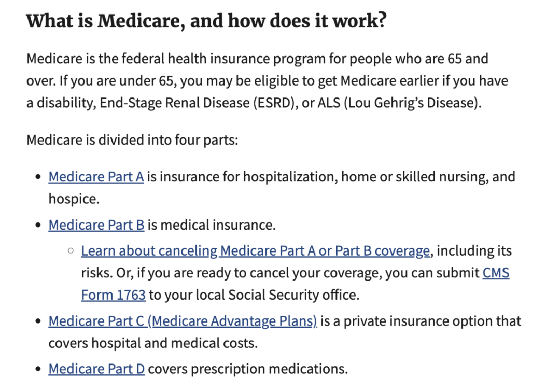Screen dimensions: 560x392
Task: Click the hollow sub-bullet before 'Learn about canceling'
Action: (71, 251)
